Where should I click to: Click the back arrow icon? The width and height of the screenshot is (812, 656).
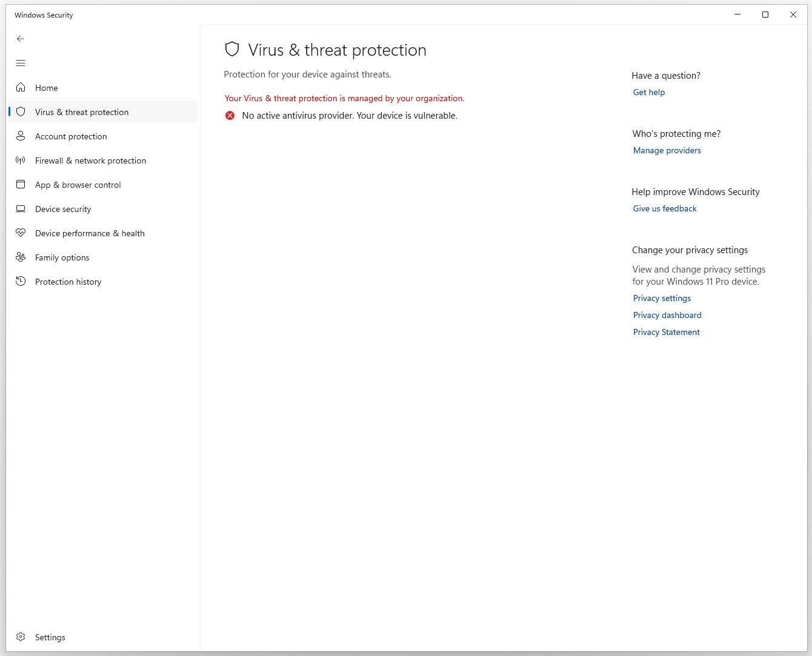pyautogui.click(x=21, y=39)
